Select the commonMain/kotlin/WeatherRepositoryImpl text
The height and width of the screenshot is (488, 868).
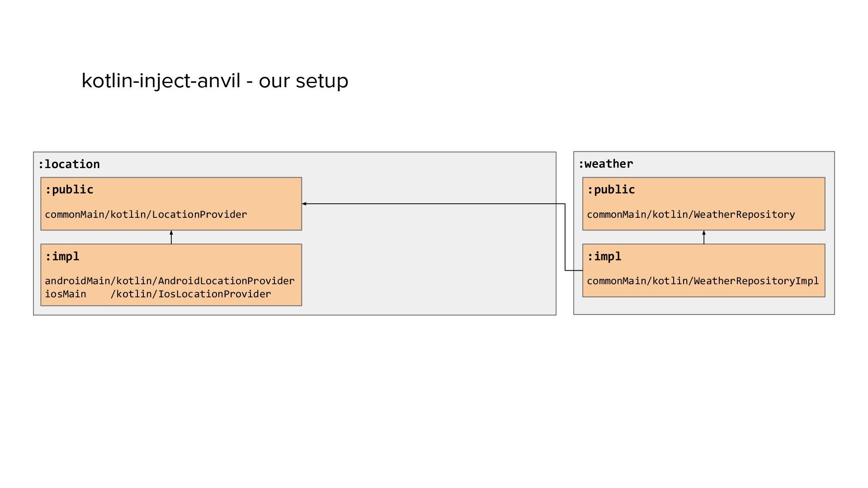(703, 281)
